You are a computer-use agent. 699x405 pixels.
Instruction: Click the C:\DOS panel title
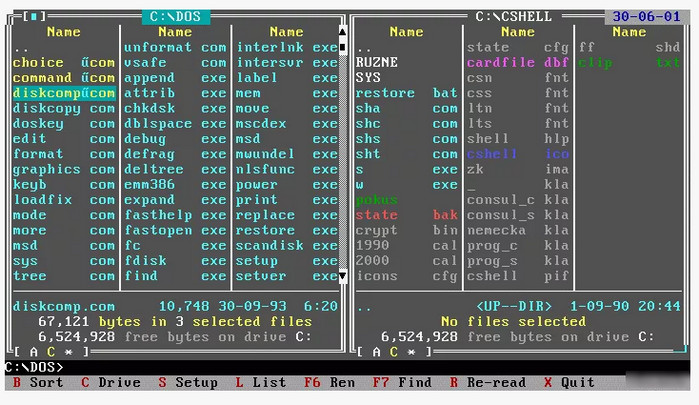click(176, 17)
